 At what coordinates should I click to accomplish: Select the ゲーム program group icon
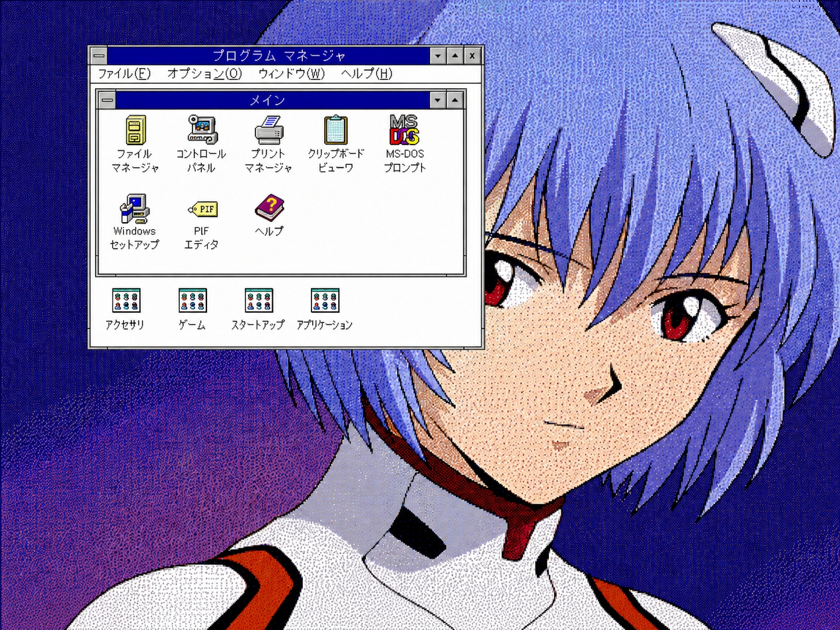[x=193, y=300]
